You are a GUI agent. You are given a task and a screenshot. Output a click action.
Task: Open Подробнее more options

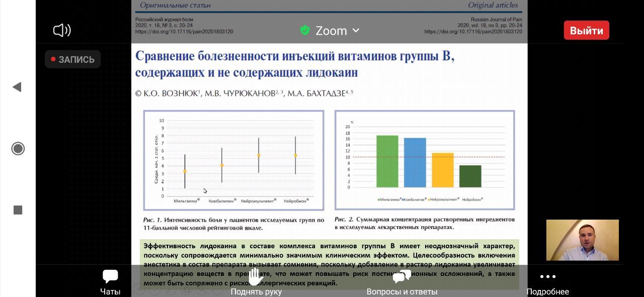[547, 284]
